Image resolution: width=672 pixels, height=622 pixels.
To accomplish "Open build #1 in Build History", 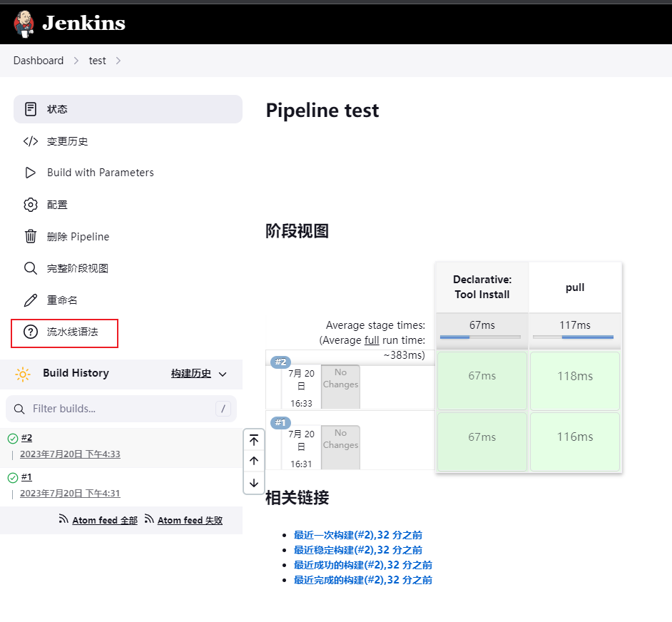I will tap(26, 477).
